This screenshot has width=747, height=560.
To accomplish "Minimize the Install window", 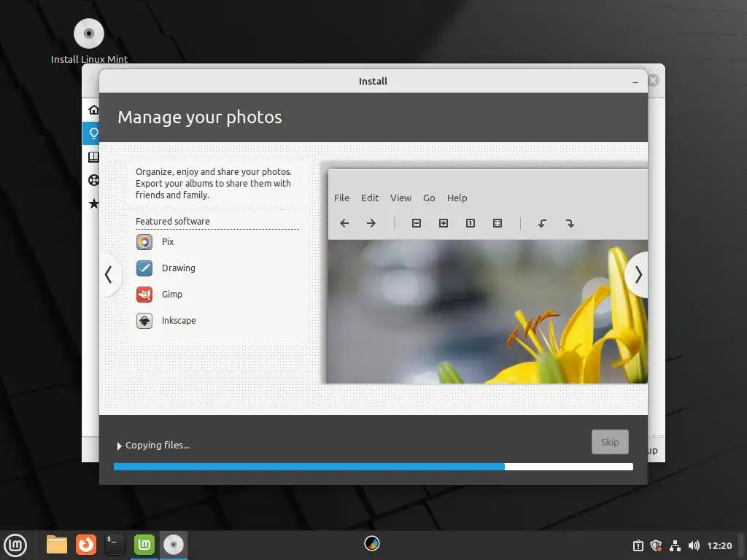I will click(x=635, y=82).
